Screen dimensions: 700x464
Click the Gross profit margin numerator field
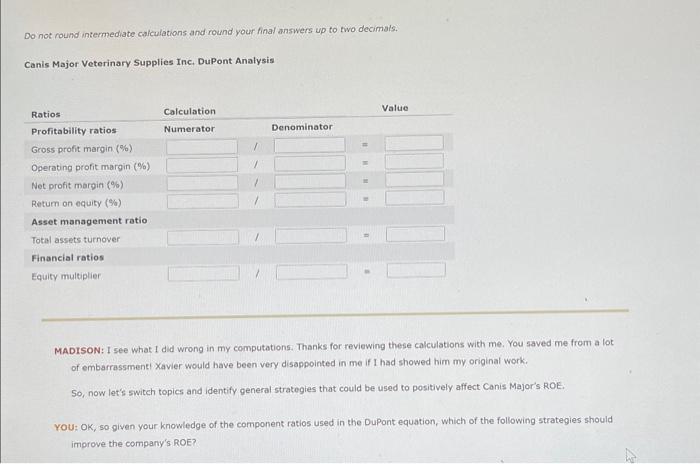pyautogui.click(x=202, y=147)
